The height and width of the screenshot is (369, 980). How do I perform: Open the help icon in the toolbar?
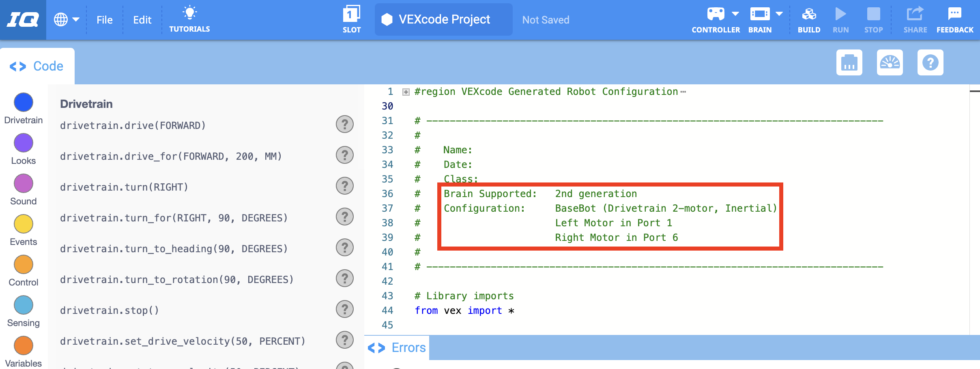click(x=931, y=62)
